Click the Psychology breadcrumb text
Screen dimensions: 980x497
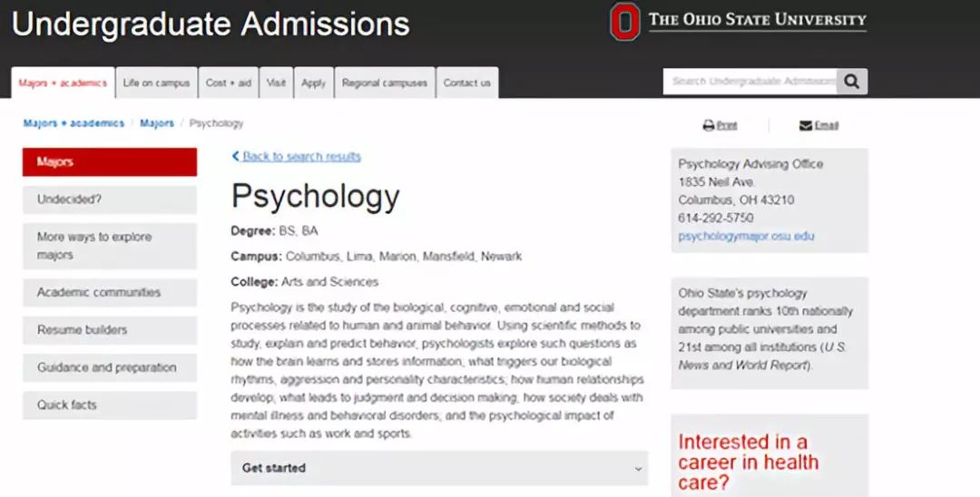click(x=216, y=123)
